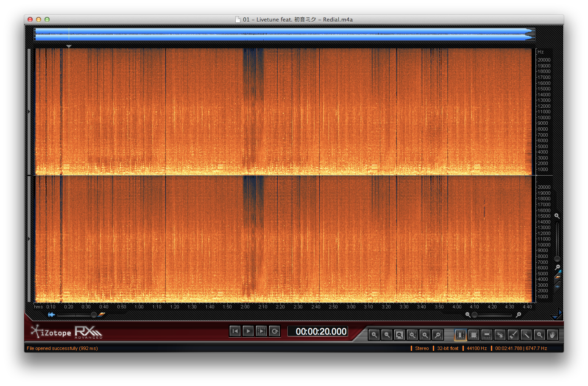Viewport: 588px width, 386px height.
Task: Click the '2:00' label on time ruler
Action: click(245, 307)
